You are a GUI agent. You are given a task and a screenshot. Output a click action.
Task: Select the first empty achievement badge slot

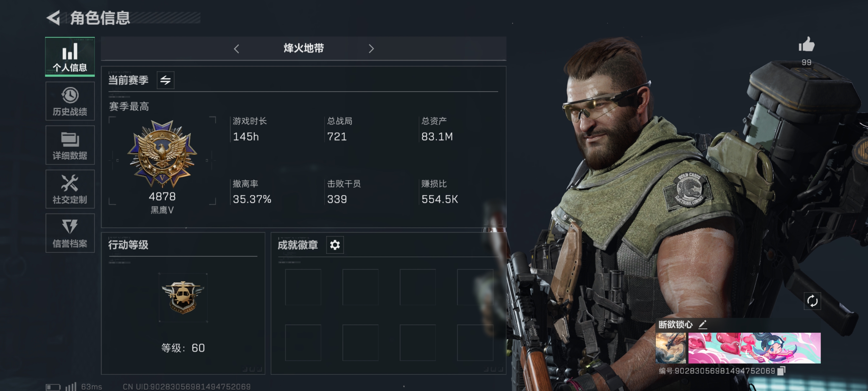click(303, 287)
